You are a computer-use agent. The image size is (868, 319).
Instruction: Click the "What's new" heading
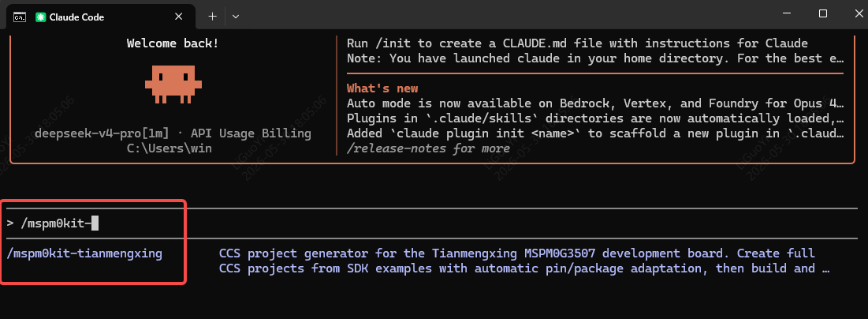382,88
